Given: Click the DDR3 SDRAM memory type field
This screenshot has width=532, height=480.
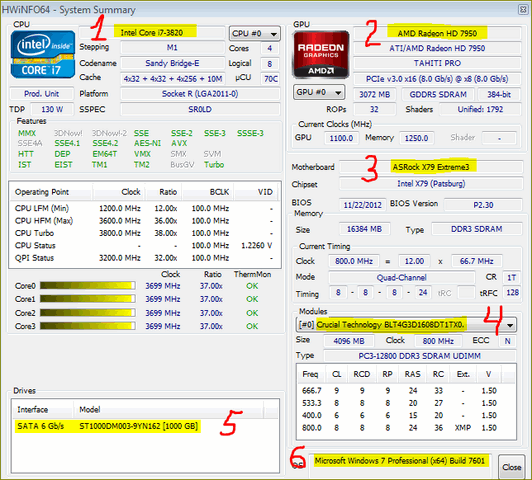Looking at the screenshot, I should (x=477, y=229).
